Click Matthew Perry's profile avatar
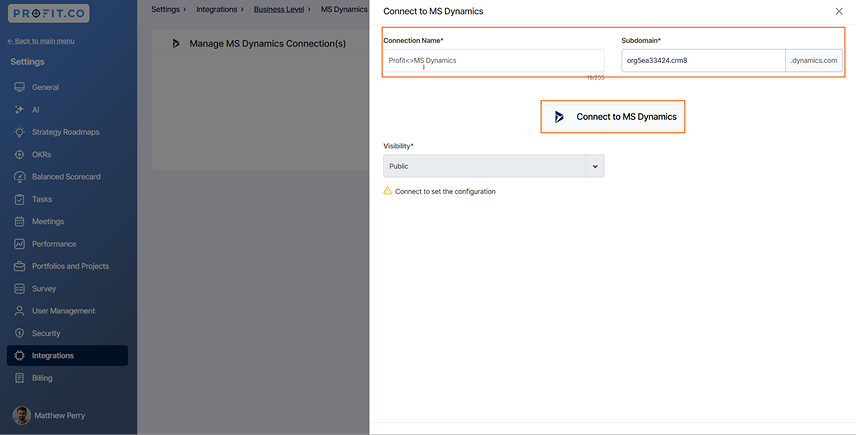Viewport: 856px width, 435px height. click(21, 415)
